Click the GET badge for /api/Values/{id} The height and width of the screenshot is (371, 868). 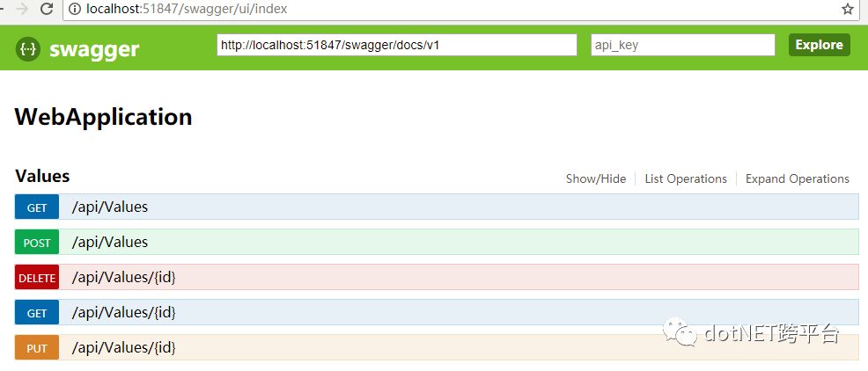tap(37, 313)
